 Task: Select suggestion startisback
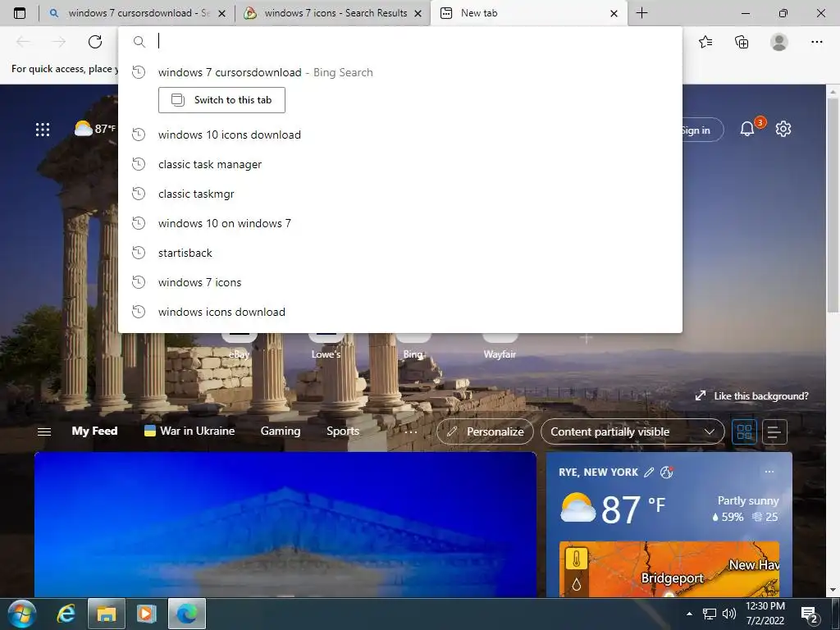point(400,253)
